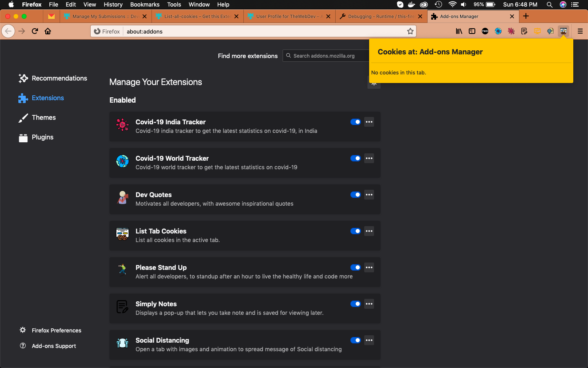This screenshot has width=588, height=368.
Task: Disable the Covid-19 India Tracker extension
Action: (355, 122)
